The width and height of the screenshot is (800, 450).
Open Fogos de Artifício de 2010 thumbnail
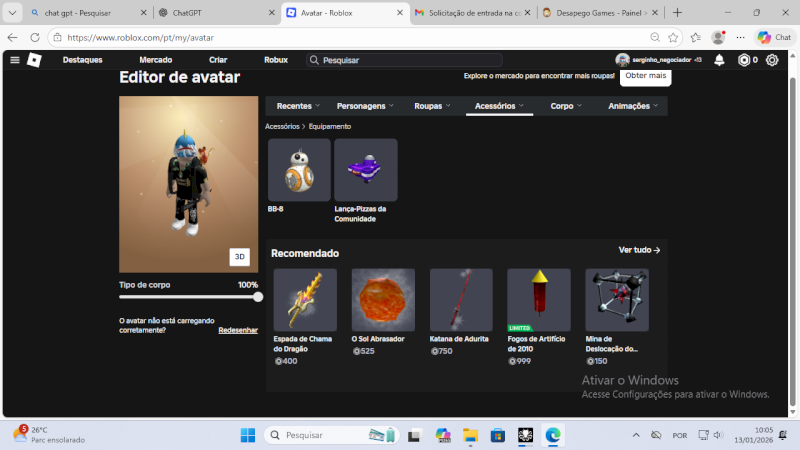click(539, 300)
